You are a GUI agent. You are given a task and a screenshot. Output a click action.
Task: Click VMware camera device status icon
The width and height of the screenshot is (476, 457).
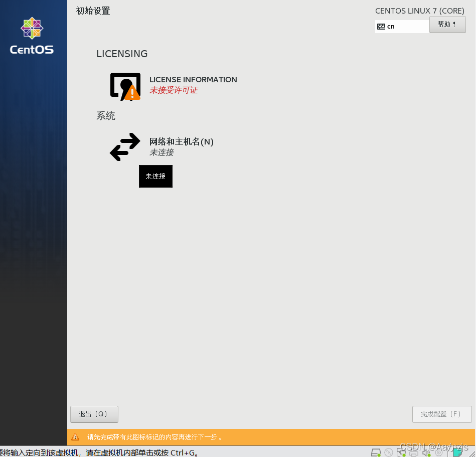point(439,452)
